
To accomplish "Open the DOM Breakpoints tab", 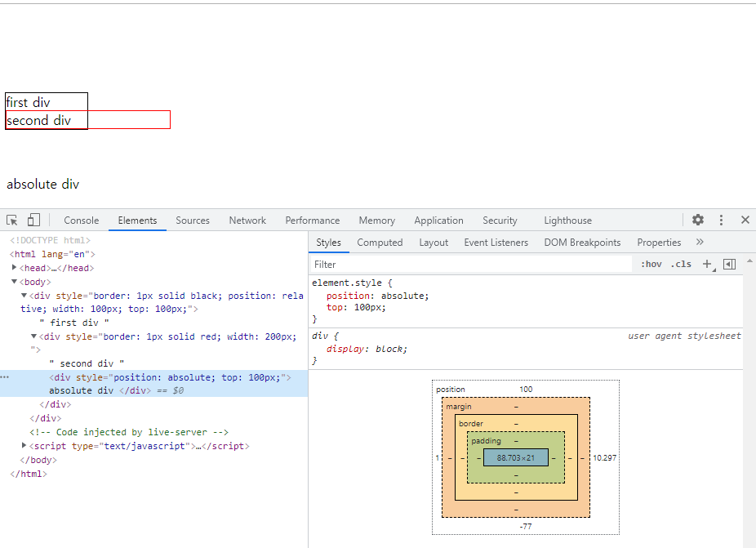I will click(582, 243).
